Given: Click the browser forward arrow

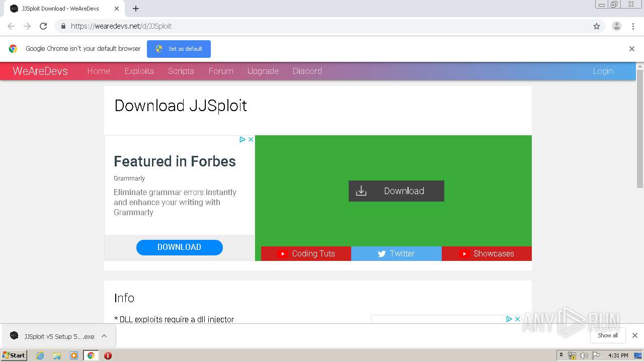Looking at the screenshot, I should click(x=27, y=26).
